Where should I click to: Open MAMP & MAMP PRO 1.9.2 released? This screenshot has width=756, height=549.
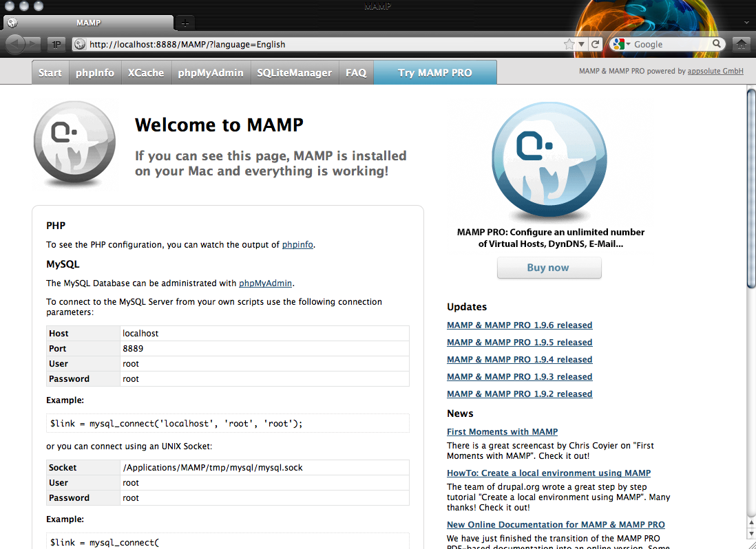pyautogui.click(x=519, y=394)
